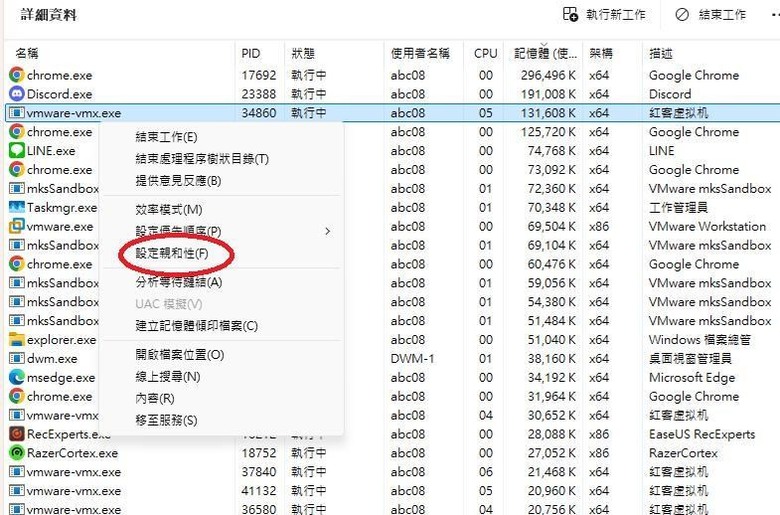Click the mksSandbox icon with 72,360 K memory
This screenshot has width=780, height=515.
(x=16, y=189)
